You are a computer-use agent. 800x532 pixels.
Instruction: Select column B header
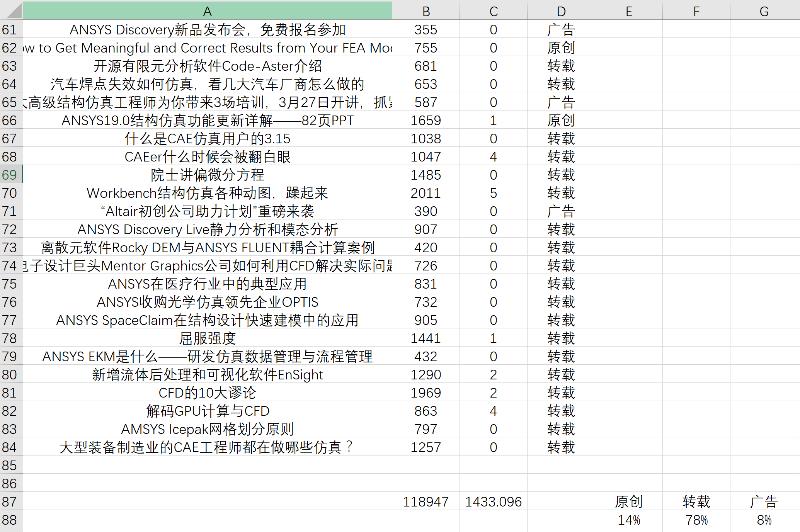426,11
